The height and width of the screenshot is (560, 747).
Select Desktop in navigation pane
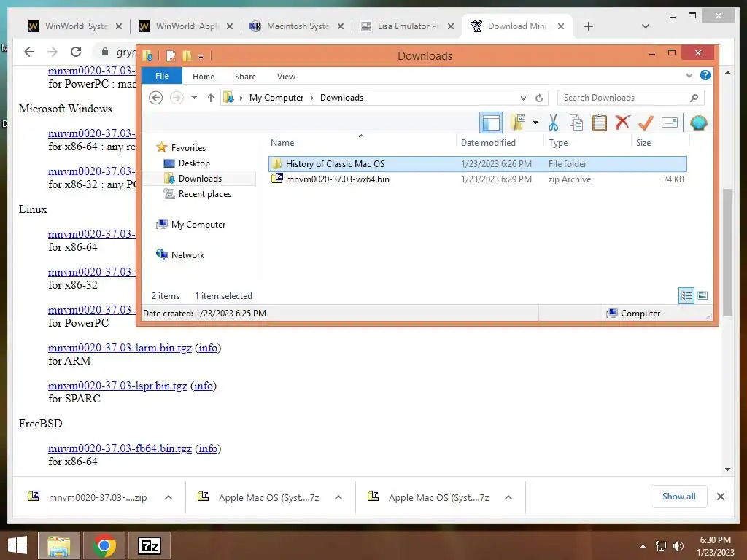click(194, 163)
